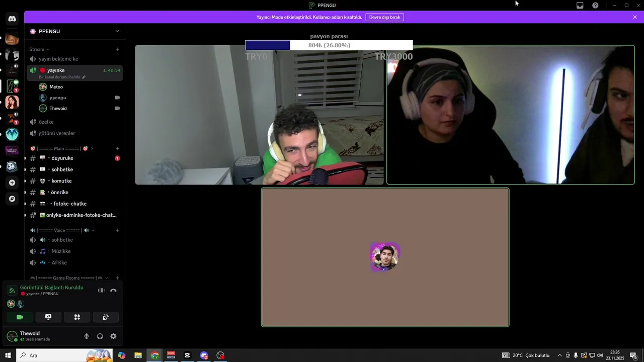Open Copilot icon in taskbar
644x362 pixels.
pyautogui.click(x=121, y=355)
